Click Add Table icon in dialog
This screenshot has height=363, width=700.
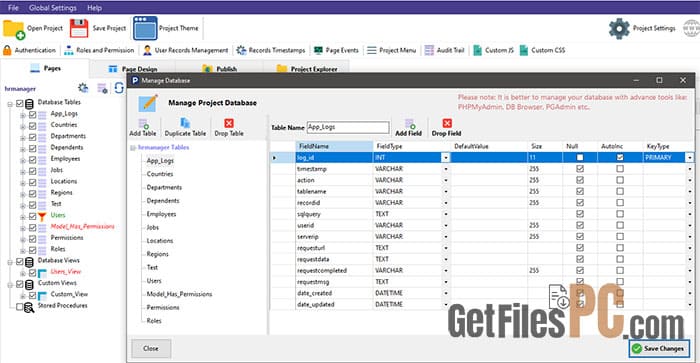(x=144, y=124)
